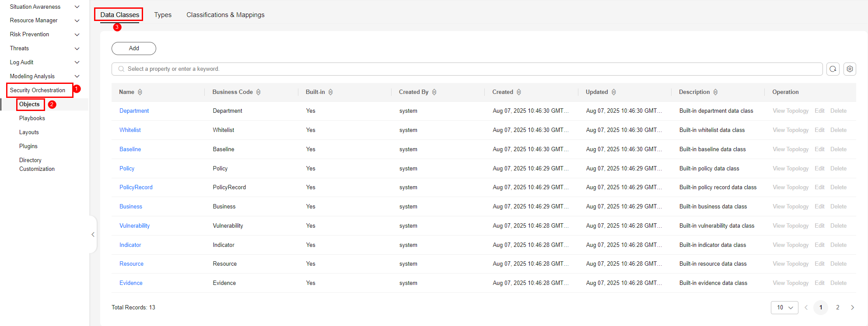Select Playbooks in the sidebar
868x326 pixels.
pyautogui.click(x=32, y=118)
